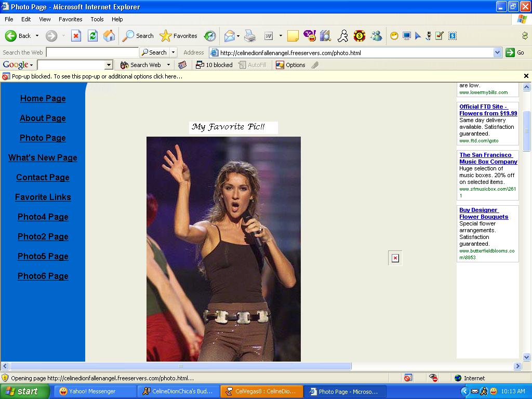Click the Favorites star button

pos(178,36)
